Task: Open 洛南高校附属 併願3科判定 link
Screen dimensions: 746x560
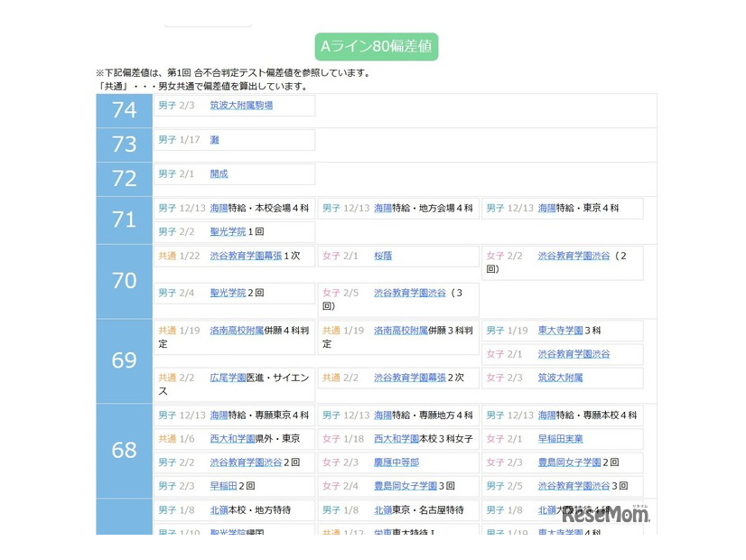Action: pyautogui.click(x=401, y=331)
